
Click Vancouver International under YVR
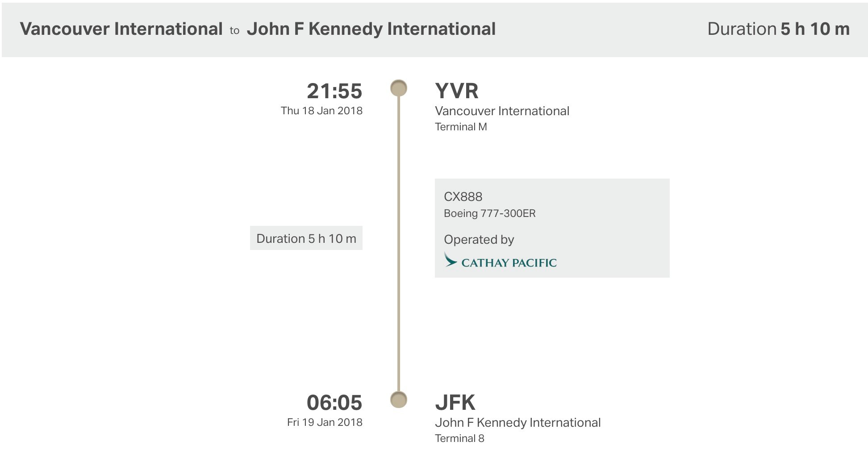(x=502, y=111)
